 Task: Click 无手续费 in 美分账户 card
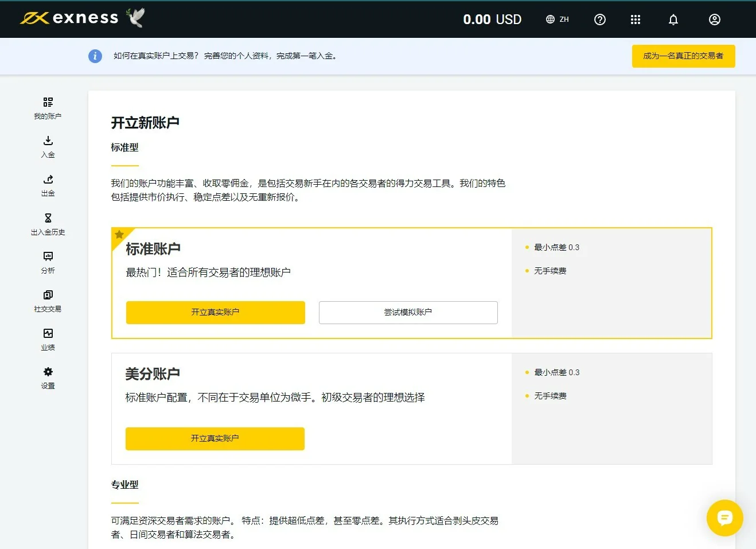pos(550,396)
